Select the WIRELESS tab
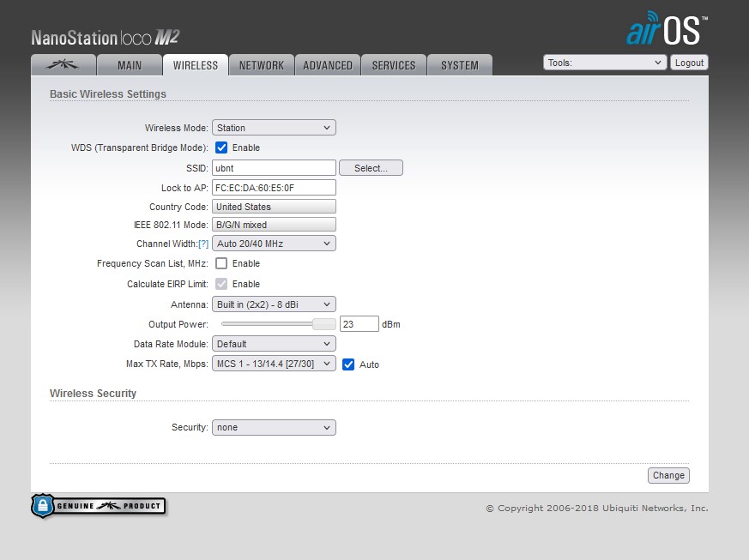Screen dimensions: 749x560 point(196,65)
